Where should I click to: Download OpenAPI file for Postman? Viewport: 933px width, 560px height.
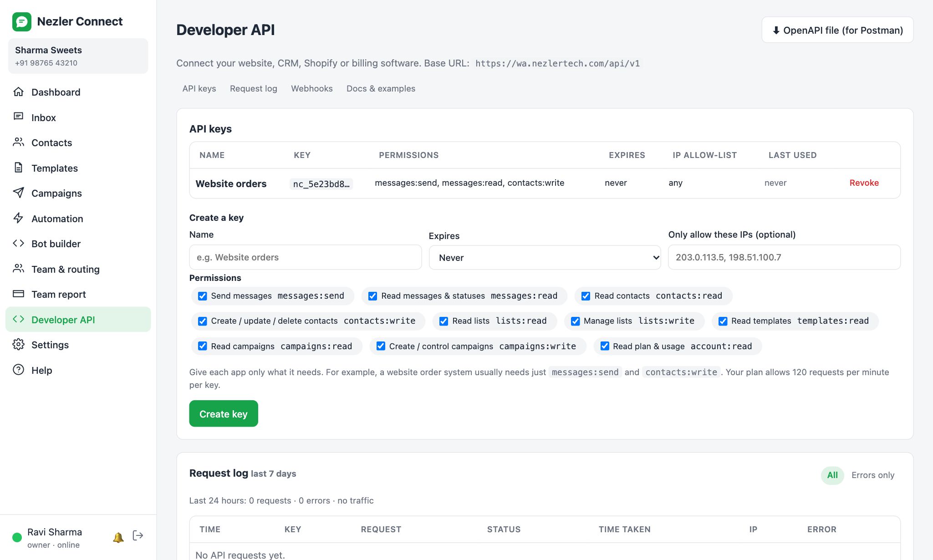837,30
